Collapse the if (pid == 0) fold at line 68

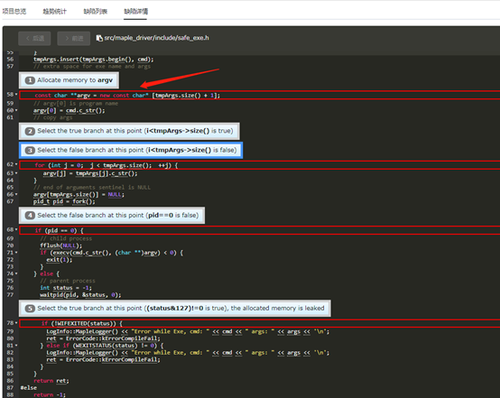point(16,230)
